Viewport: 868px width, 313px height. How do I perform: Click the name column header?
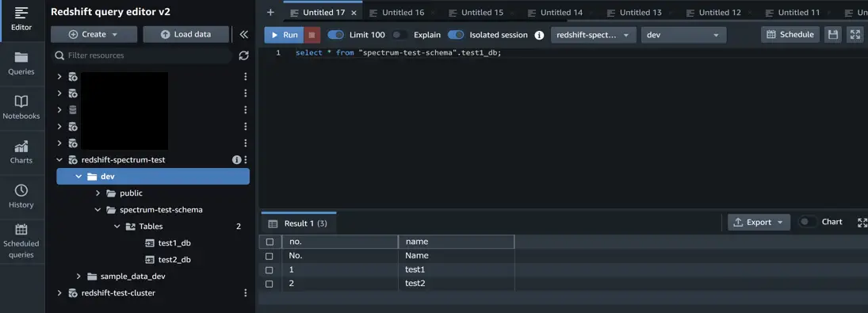456,242
